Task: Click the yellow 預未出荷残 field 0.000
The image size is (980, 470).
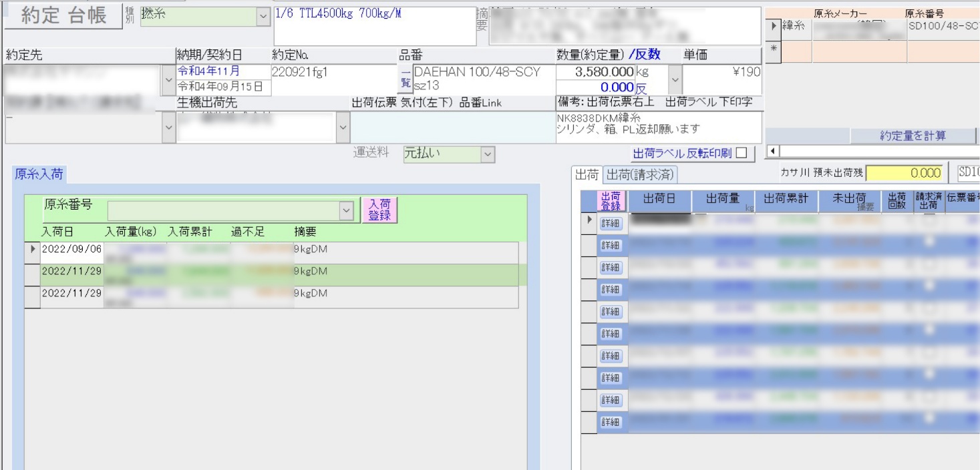Action: (x=905, y=173)
